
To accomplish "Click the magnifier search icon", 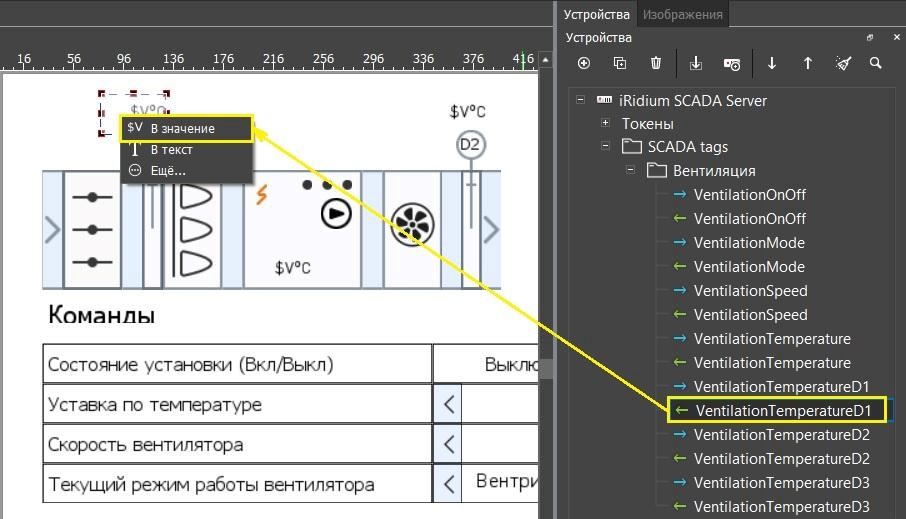I will 876,63.
